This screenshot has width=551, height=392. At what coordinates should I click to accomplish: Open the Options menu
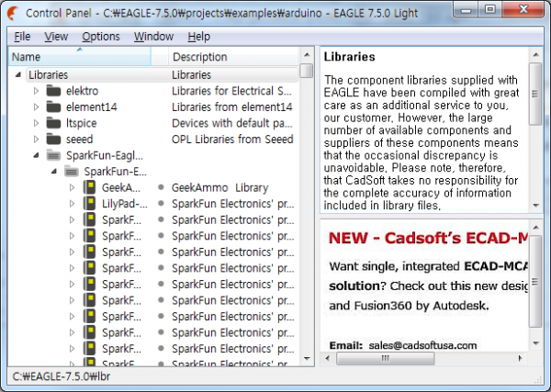[x=101, y=37]
